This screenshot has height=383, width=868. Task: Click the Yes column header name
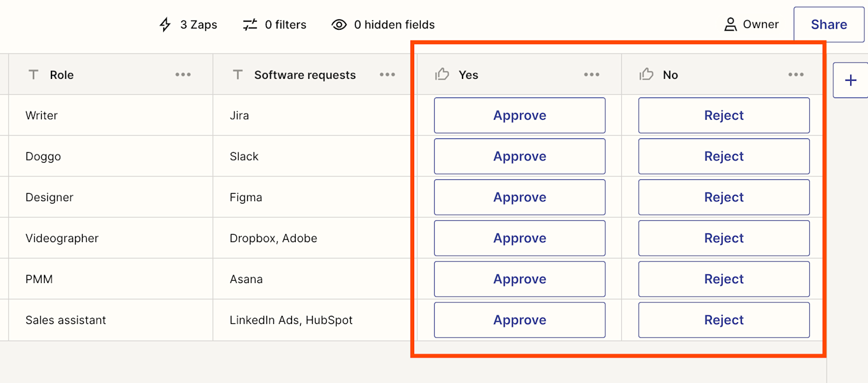(468, 75)
